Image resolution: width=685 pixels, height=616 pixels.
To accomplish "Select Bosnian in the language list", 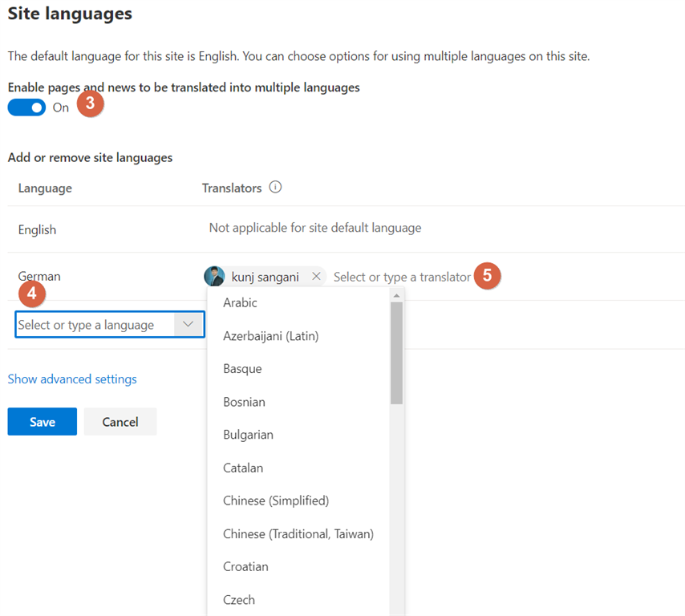I will click(244, 401).
